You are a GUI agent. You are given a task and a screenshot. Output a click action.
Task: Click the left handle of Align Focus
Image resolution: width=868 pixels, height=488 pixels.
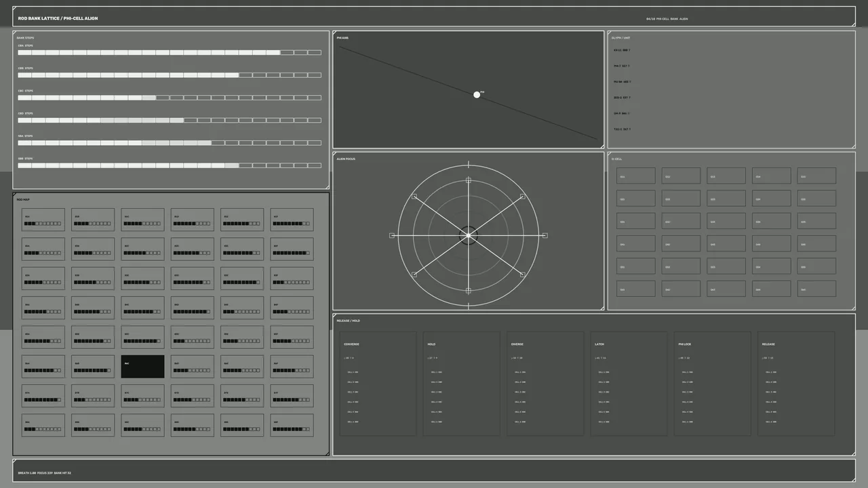tap(392, 236)
